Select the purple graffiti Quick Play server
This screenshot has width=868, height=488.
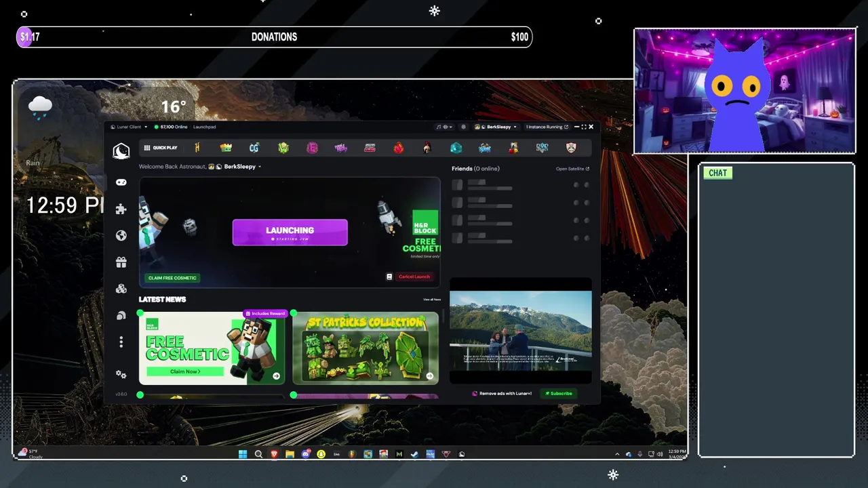[x=340, y=148]
